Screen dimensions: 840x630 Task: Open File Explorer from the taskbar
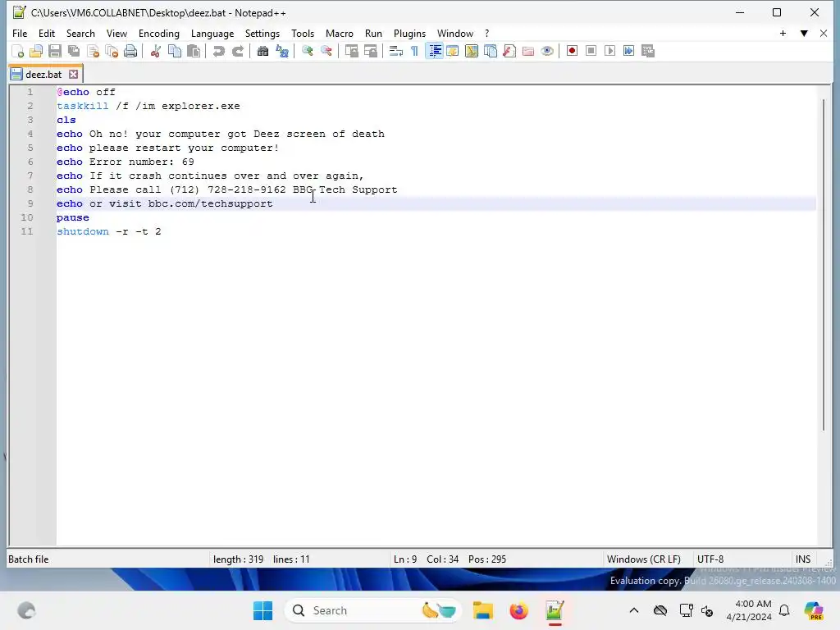(x=482, y=610)
